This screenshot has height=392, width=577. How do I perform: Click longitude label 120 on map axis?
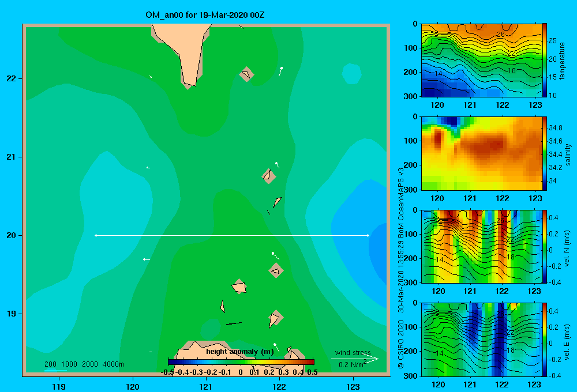(x=133, y=386)
